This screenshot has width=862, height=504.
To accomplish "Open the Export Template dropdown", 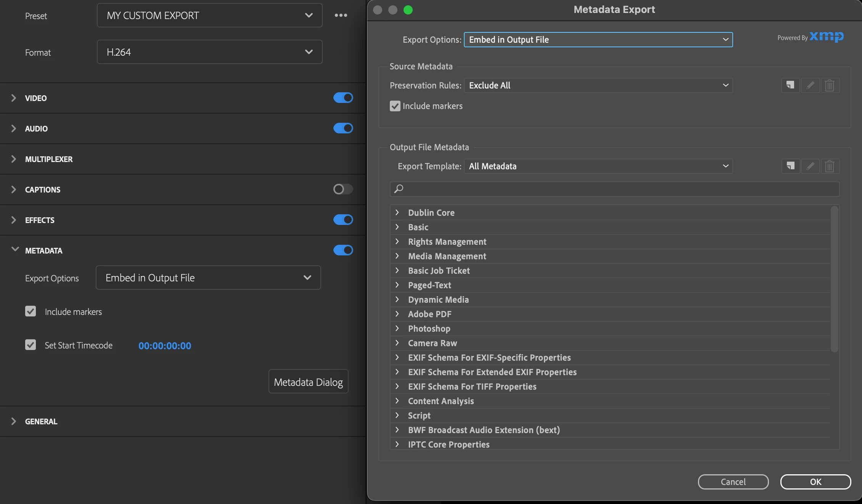I will point(598,166).
